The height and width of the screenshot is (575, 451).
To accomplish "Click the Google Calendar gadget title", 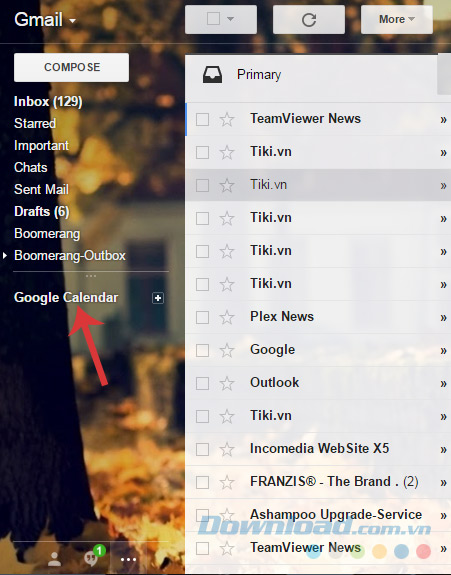I will pyautogui.click(x=66, y=297).
